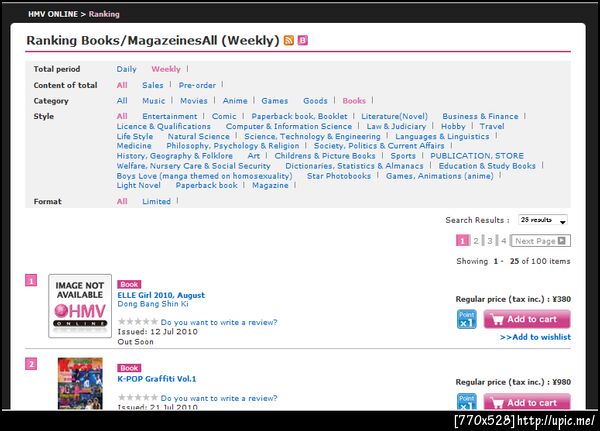The image size is (600, 431).
Task: Click the pink B bookmark icon
Action: (x=303, y=40)
